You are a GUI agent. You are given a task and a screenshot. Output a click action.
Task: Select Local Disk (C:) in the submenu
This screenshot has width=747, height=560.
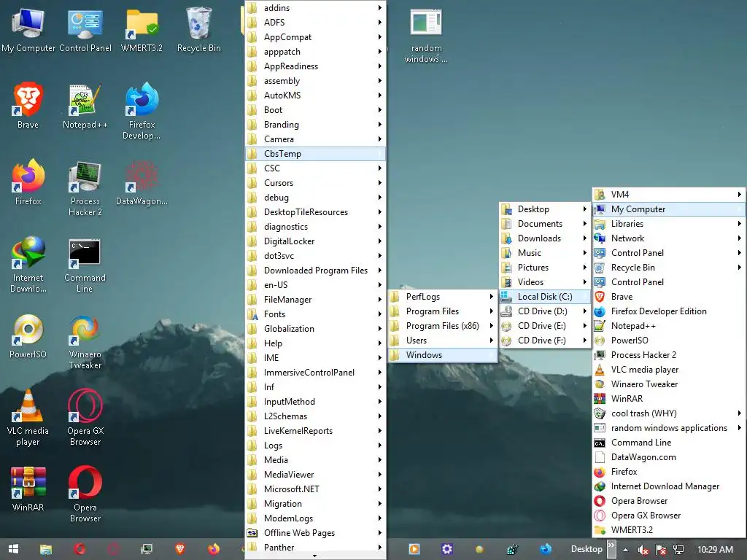pyautogui.click(x=545, y=297)
